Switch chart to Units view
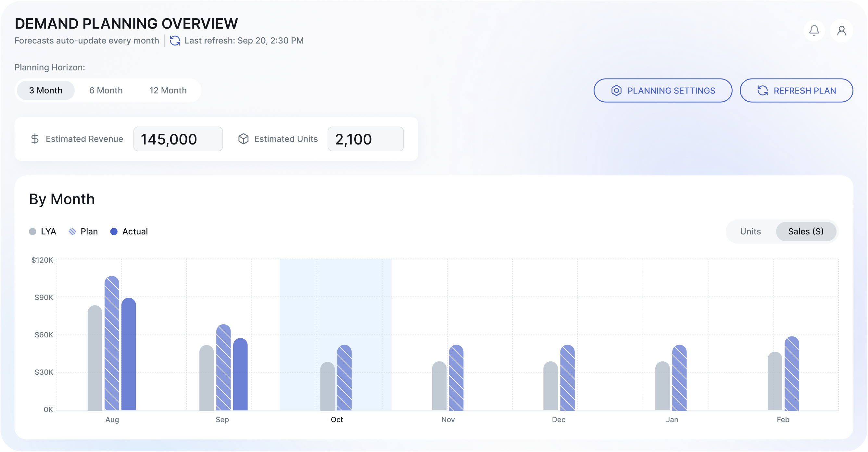Image resolution: width=868 pixels, height=452 pixels. tap(750, 232)
